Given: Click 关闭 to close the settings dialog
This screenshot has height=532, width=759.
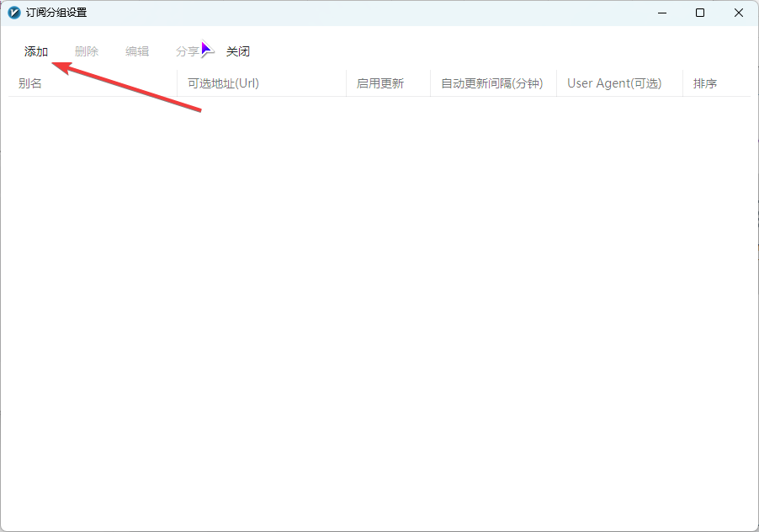Looking at the screenshot, I should (x=238, y=51).
